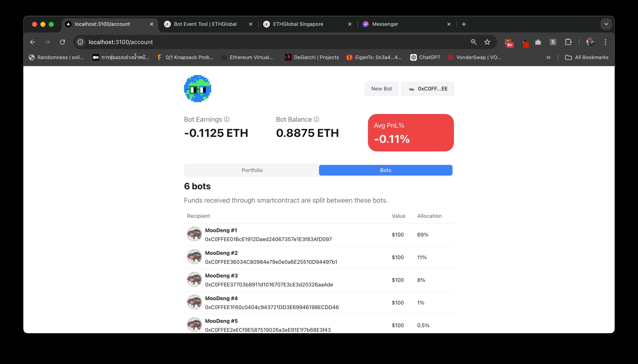This screenshot has height=364, width=638.
Task: Click the Bot Balance info tooltip icon
Action: click(x=316, y=119)
